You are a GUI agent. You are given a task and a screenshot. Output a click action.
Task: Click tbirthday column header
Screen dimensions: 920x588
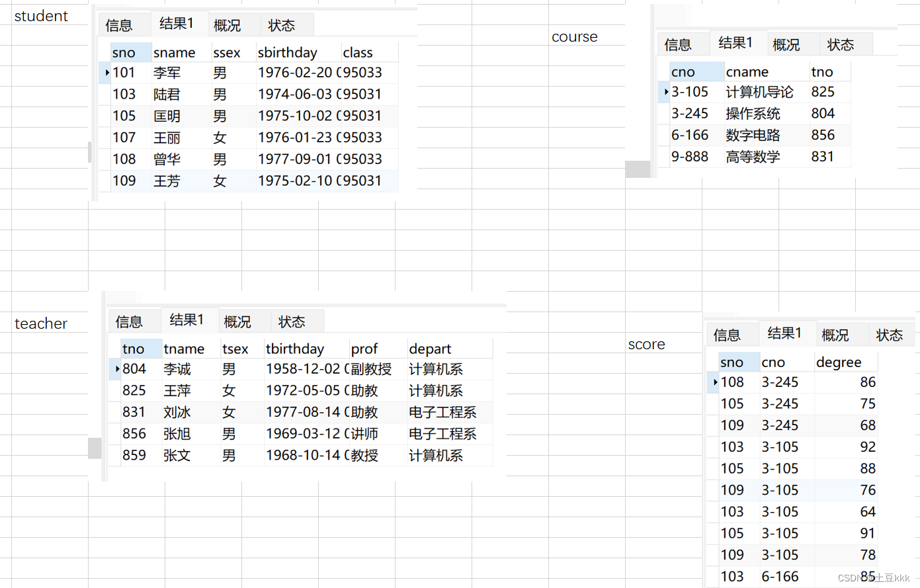[x=306, y=349]
